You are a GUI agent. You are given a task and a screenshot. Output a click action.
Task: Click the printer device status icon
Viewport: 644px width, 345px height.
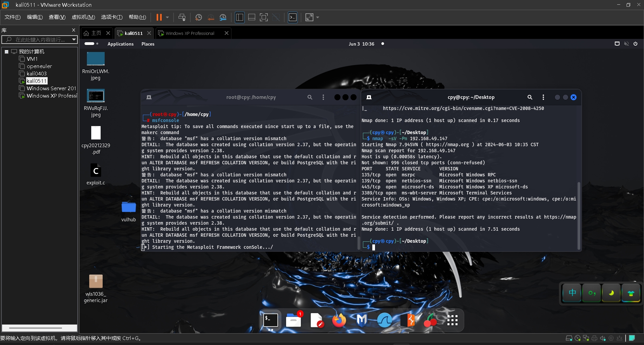[x=594, y=338]
